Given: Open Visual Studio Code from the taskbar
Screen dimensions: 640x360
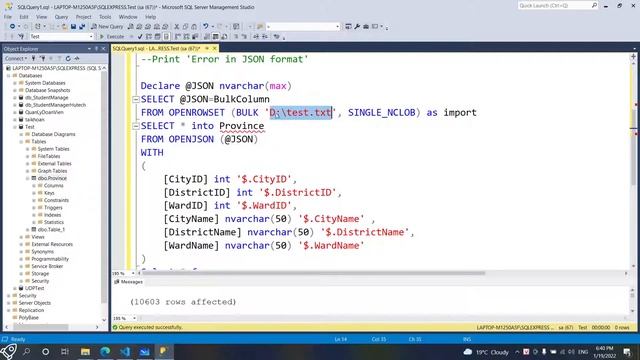Looking at the screenshot, I should pos(124,351).
